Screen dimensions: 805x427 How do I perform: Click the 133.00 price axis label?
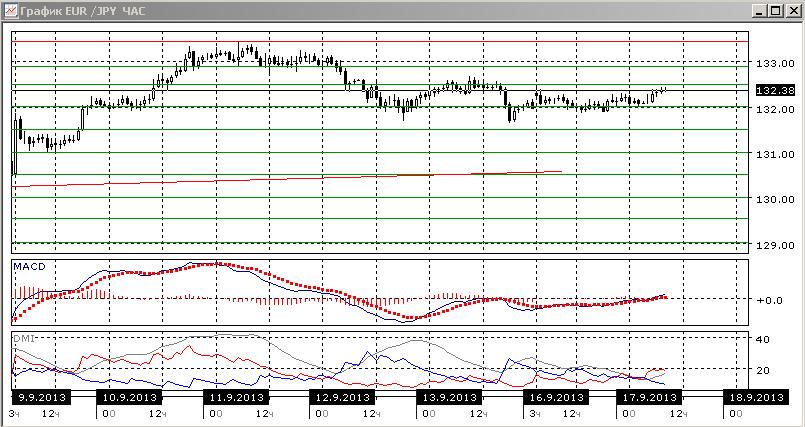point(774,63)
